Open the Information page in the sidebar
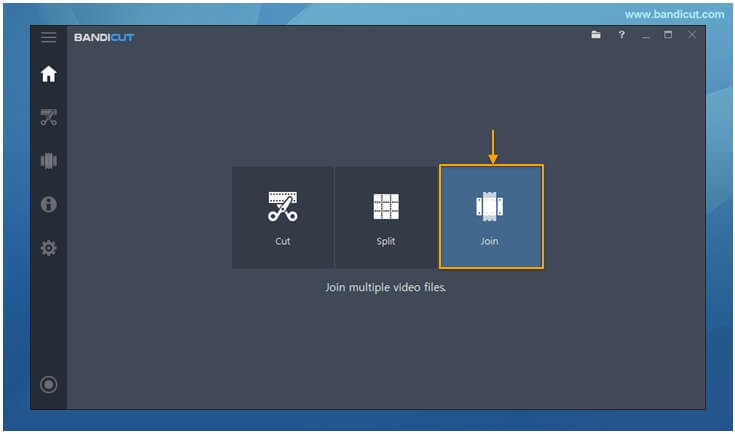This screenshot has width=735, height=434. coord(48,204)
